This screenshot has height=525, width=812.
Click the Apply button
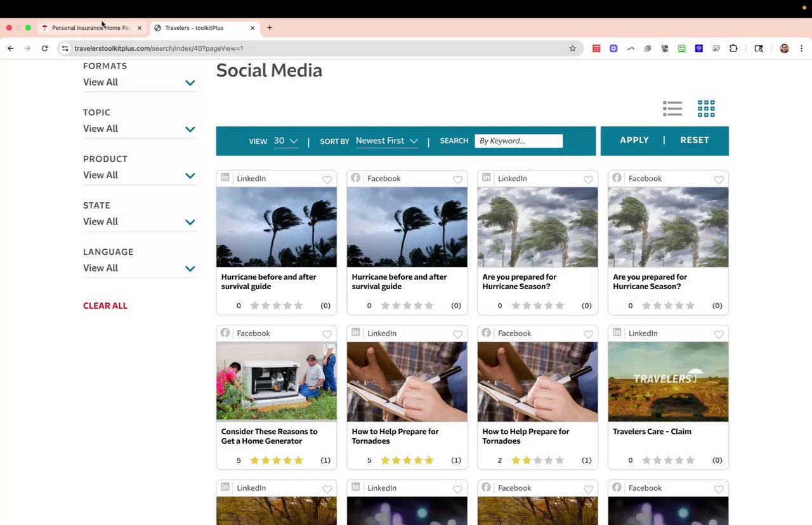634,140
